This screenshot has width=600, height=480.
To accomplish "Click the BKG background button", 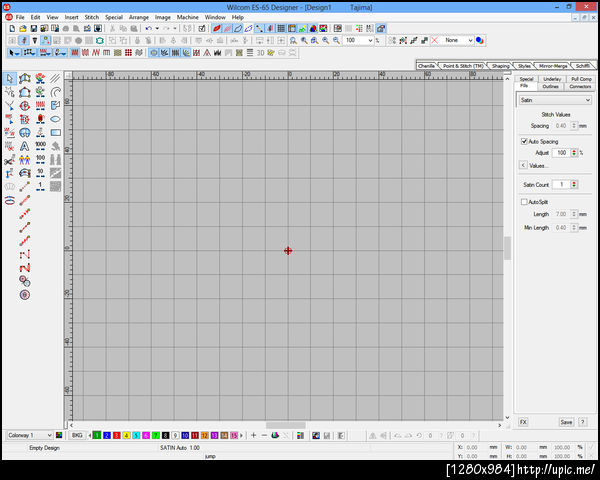I will (x=77, y=436).
